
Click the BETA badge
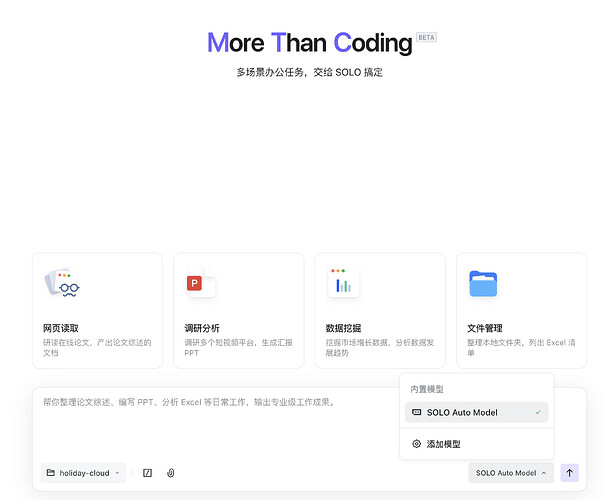pyautogui.click(x=426, y=37)
